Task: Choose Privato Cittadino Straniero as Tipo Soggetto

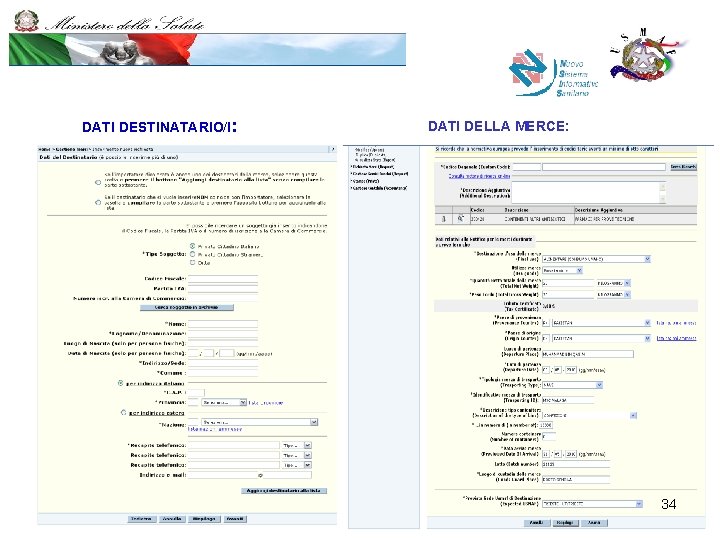Action: pyautogui.click(x=193, y=254)
